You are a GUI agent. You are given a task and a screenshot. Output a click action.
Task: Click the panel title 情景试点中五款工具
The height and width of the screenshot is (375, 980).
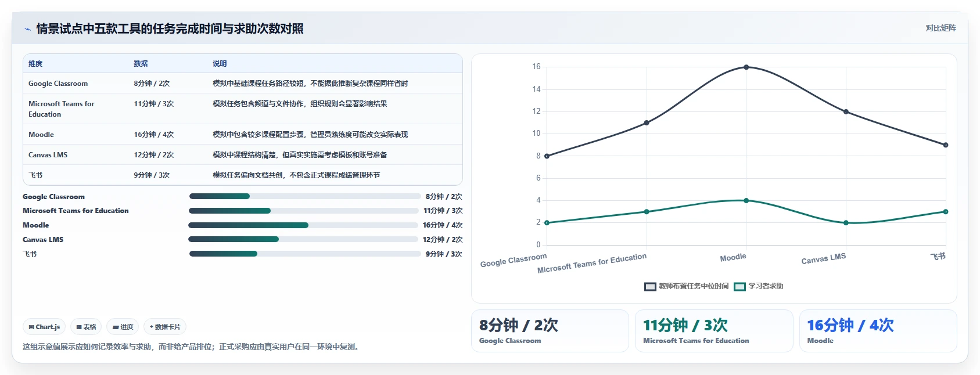point(170,29)
